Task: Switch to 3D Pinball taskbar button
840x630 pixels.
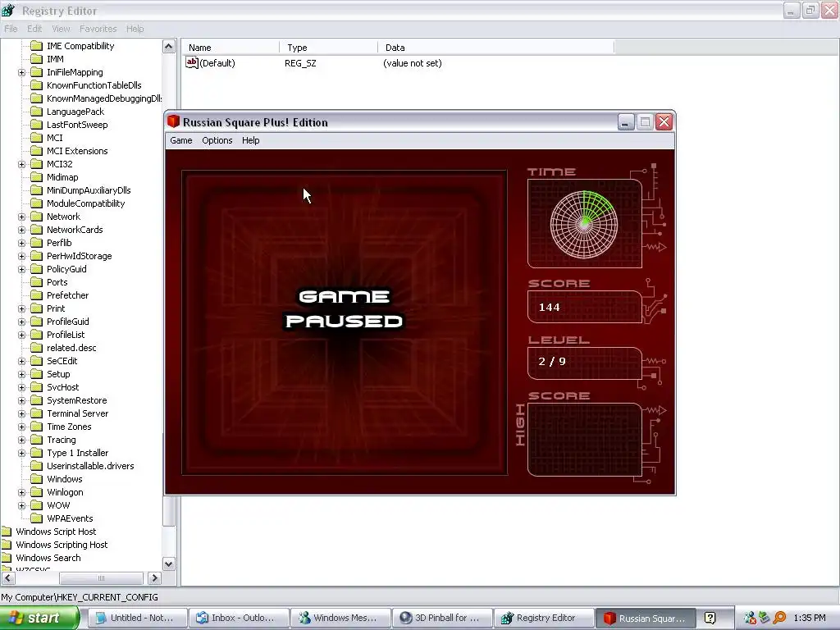Action: click(442, 619)
